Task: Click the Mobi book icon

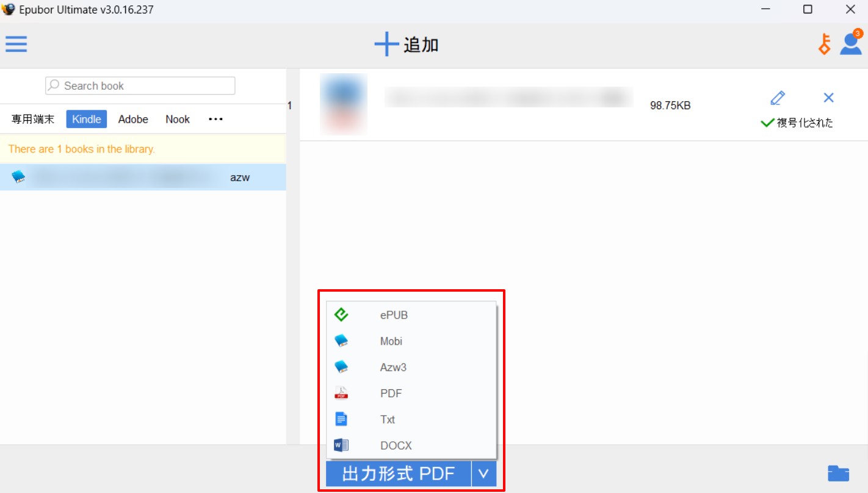Action: point(341,340)
